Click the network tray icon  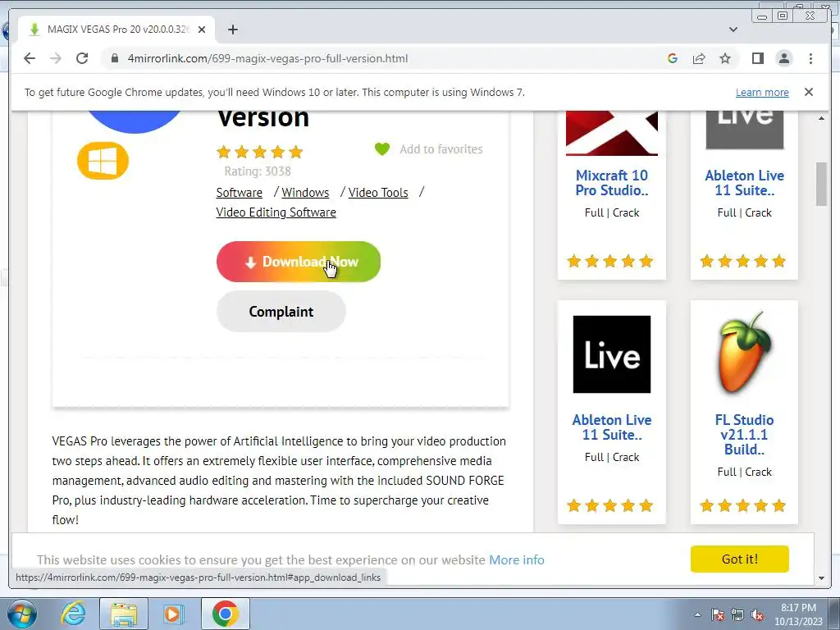(x=737, y=614)
